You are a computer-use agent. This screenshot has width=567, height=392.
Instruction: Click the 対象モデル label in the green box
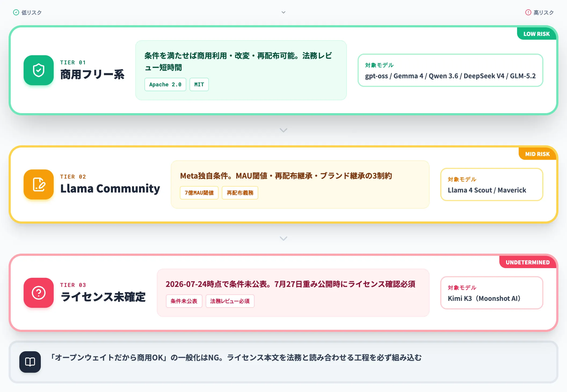pos(379,65)
